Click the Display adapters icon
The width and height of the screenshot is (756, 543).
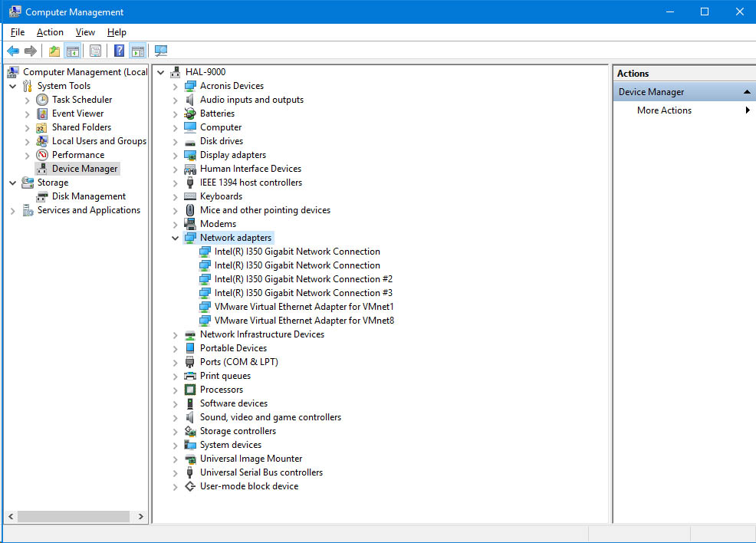point(190,155)
